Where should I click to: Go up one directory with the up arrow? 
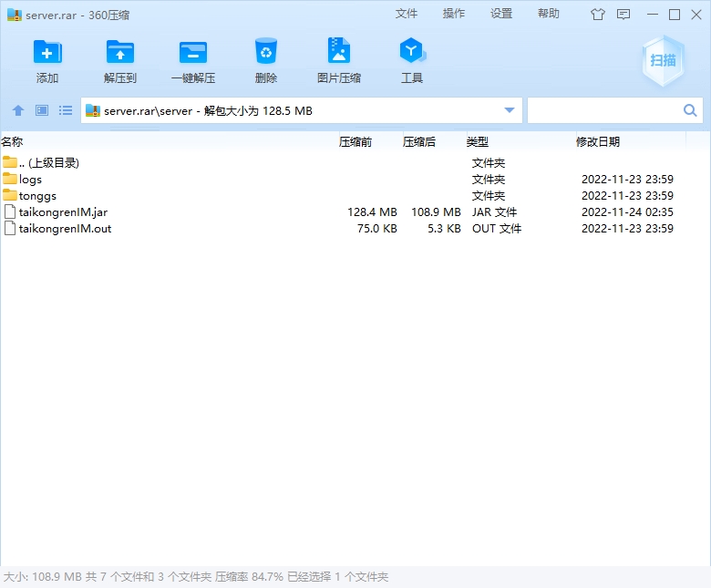click(18, 110)
